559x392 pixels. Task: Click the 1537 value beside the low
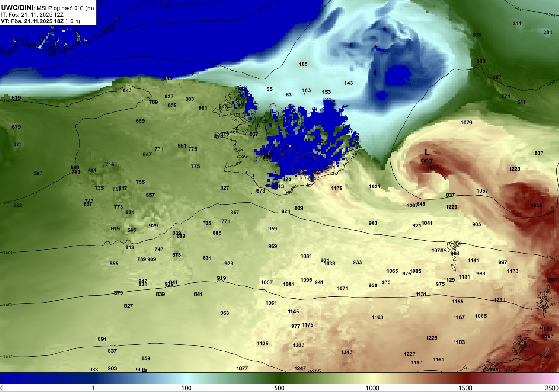click(x=433, y=168)
